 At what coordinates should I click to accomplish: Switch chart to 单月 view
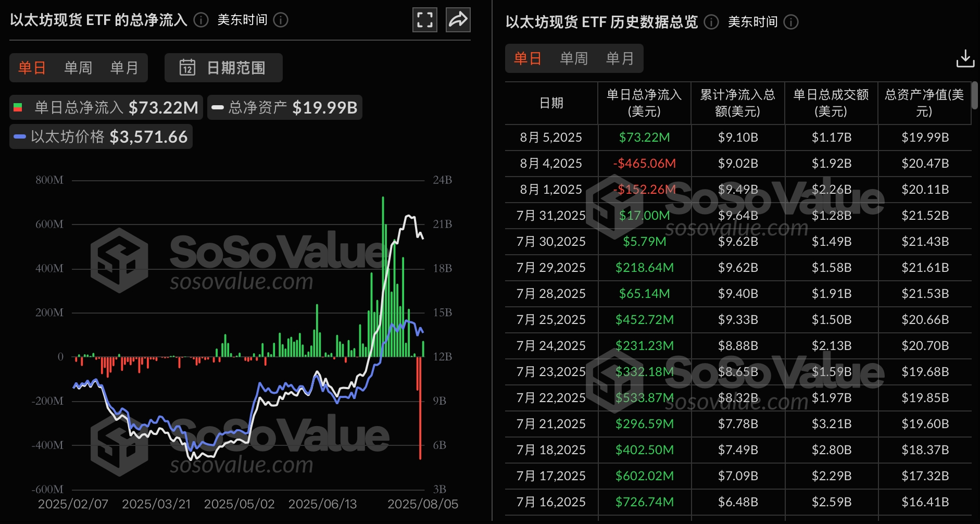(124, 68)
